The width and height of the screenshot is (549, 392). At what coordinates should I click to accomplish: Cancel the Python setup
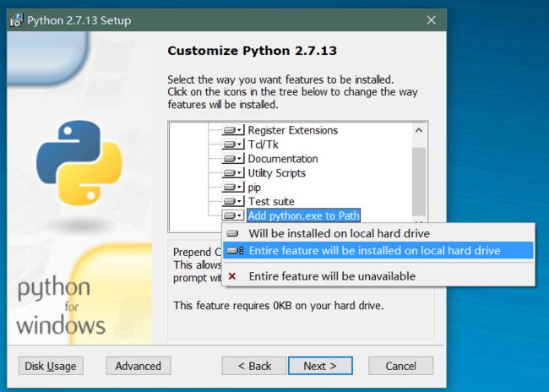coord(401,366)
